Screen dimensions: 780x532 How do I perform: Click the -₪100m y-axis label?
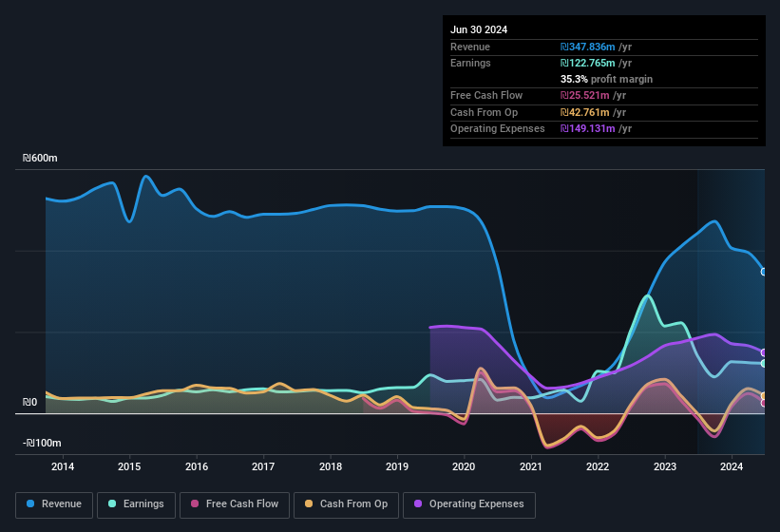[42, 443]
